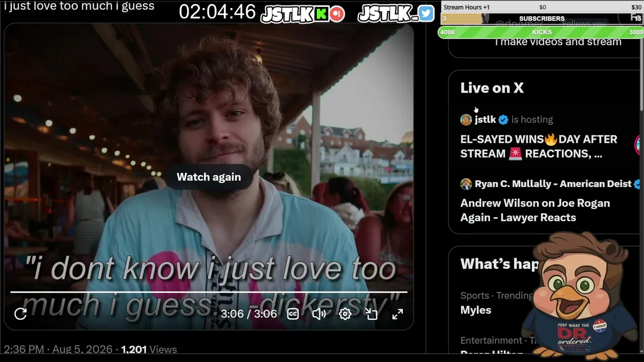Open the video in picture-in-picture

[x=371, y=314]
